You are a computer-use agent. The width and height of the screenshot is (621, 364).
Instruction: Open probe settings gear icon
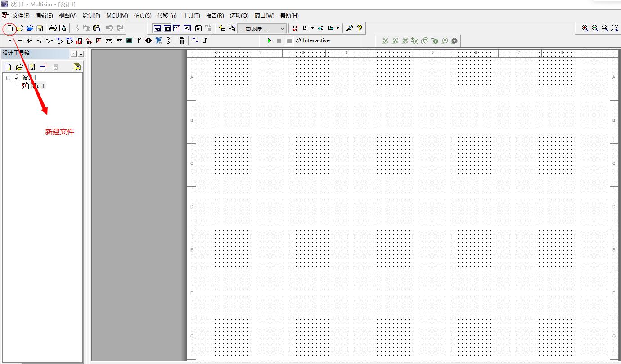tap(454, 41)
